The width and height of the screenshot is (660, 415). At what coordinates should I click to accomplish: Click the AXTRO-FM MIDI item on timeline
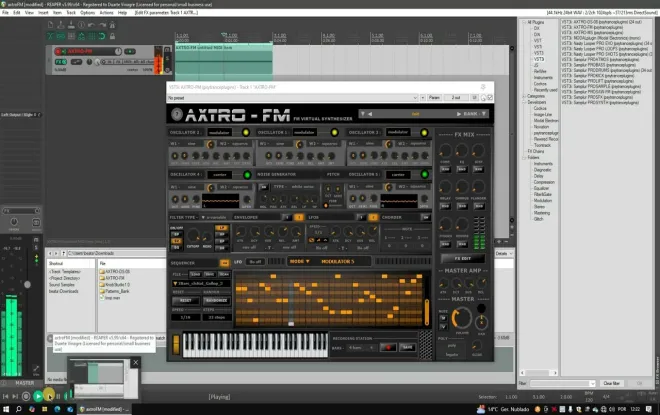pyautogui.click(x=224, y=62)
